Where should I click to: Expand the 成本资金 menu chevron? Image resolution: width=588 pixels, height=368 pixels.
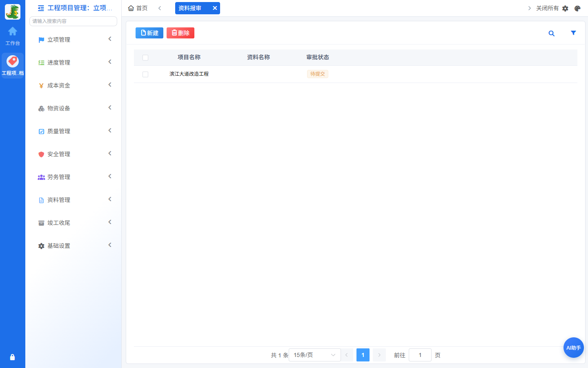coord(110,85)
